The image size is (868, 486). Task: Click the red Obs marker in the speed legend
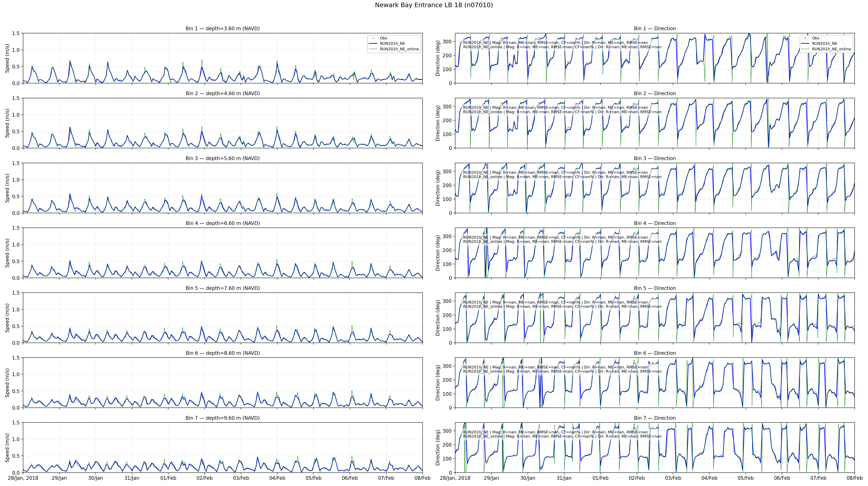tap(373, 38)
